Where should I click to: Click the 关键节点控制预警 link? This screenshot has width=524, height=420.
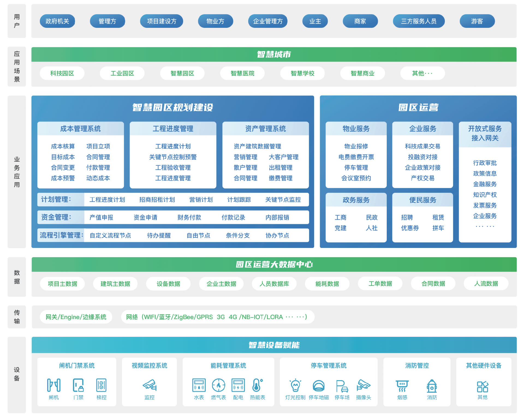[x=173, y=157]
